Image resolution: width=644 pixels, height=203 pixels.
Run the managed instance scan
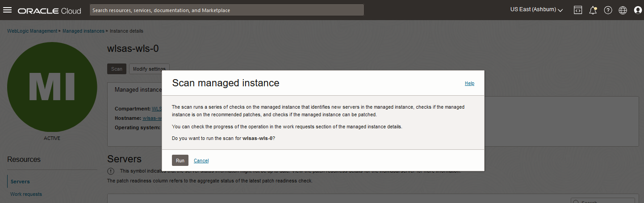click(180, 161)
